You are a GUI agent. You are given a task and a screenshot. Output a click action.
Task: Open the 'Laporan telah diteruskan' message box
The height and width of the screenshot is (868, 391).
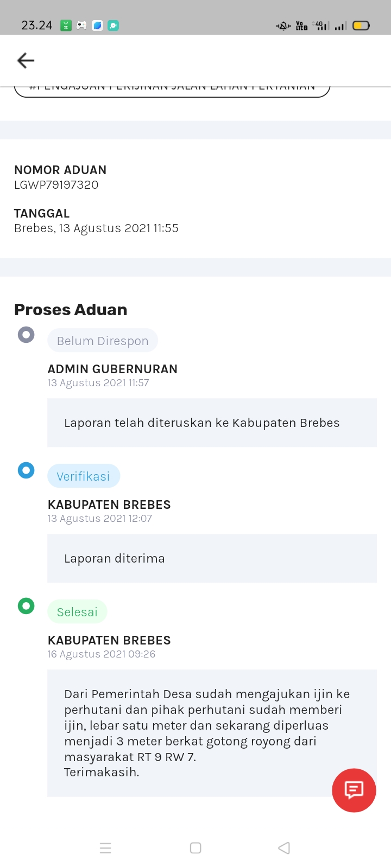(x=212, y=423)
